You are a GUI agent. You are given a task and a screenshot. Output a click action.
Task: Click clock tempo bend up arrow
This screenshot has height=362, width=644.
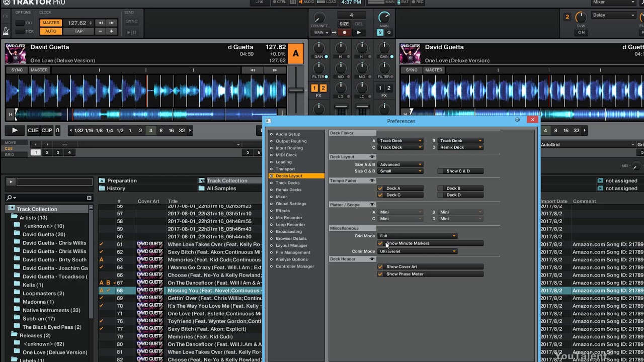tap(112, 23)
